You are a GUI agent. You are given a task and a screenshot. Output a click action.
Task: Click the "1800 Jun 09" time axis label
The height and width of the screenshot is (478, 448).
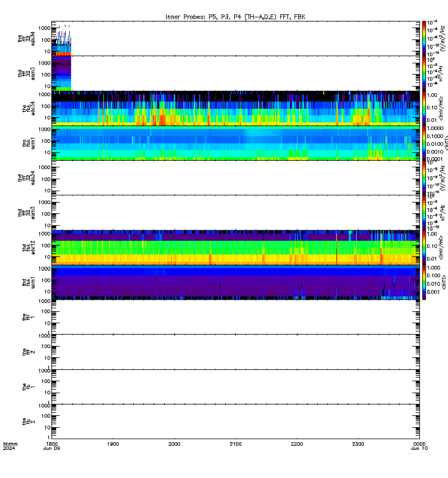[x=51, y=446]
